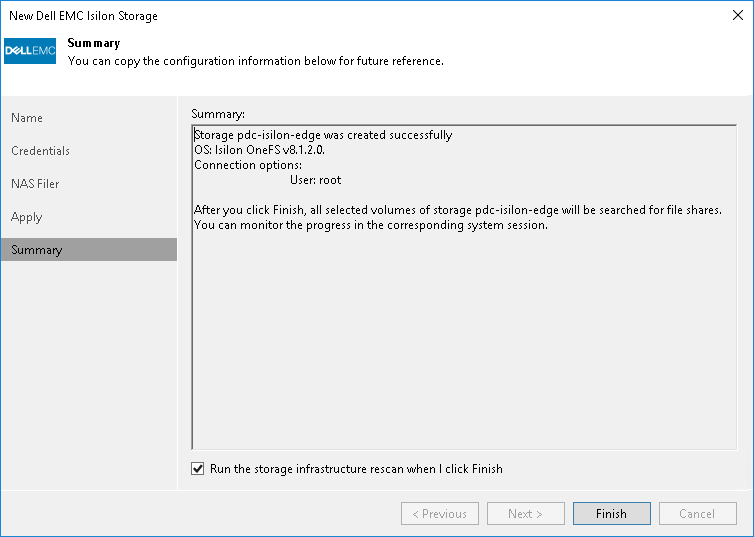Click the 'Summary:' field label

(218, 114)
